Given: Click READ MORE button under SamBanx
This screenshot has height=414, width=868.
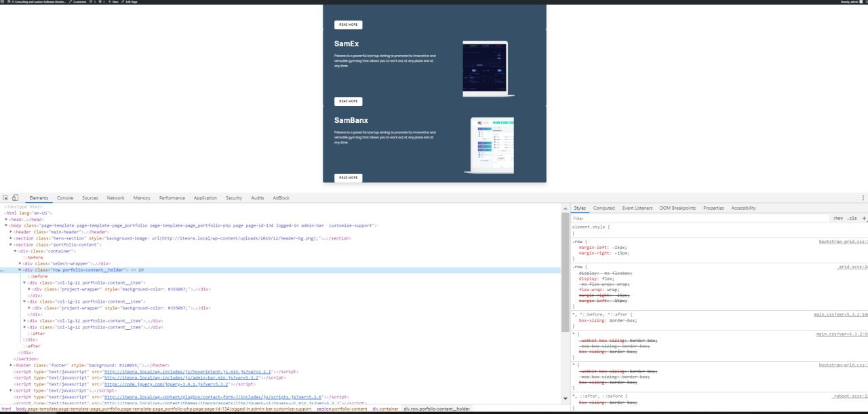Looking at the screenshot, I should click(x=348, y=178).
